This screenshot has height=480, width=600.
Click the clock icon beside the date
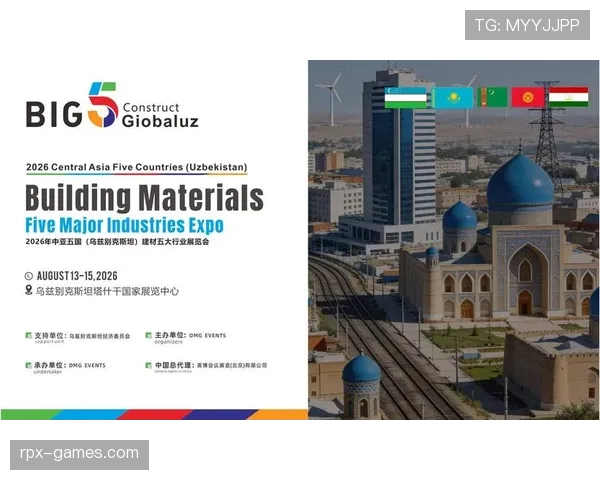coord(29,276)
